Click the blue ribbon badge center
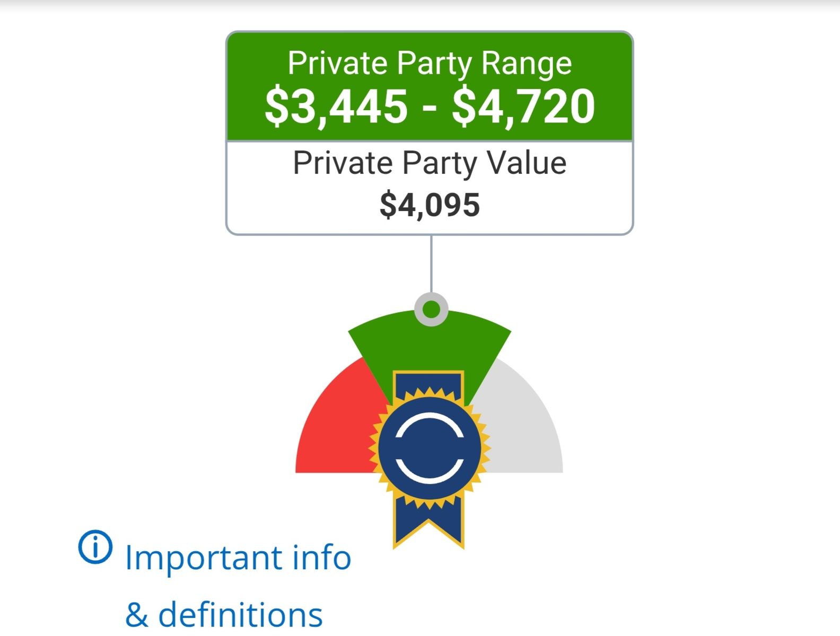The height and width of the screenshot is (636, 840). pos(430,448)
